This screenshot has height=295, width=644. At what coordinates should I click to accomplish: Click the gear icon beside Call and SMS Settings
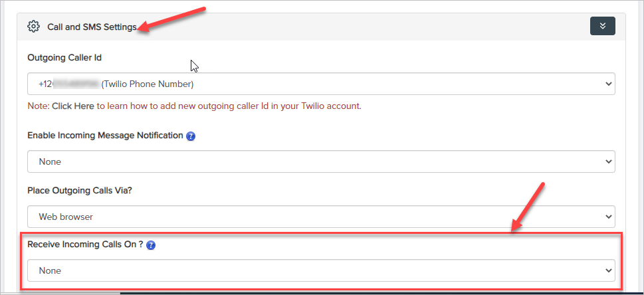tap(33, 27)
